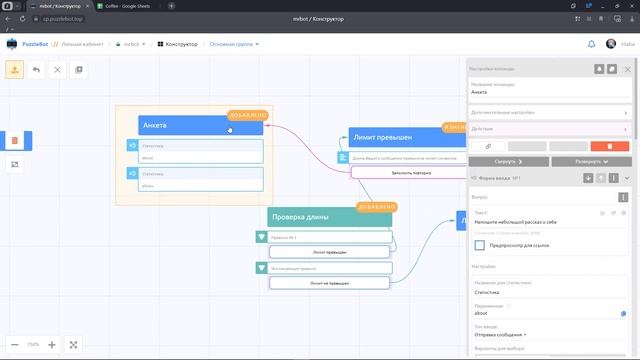Open the Форма ввода block options menu
The height and width of the screenshot is (360, 640).
[x=613, y=178]
